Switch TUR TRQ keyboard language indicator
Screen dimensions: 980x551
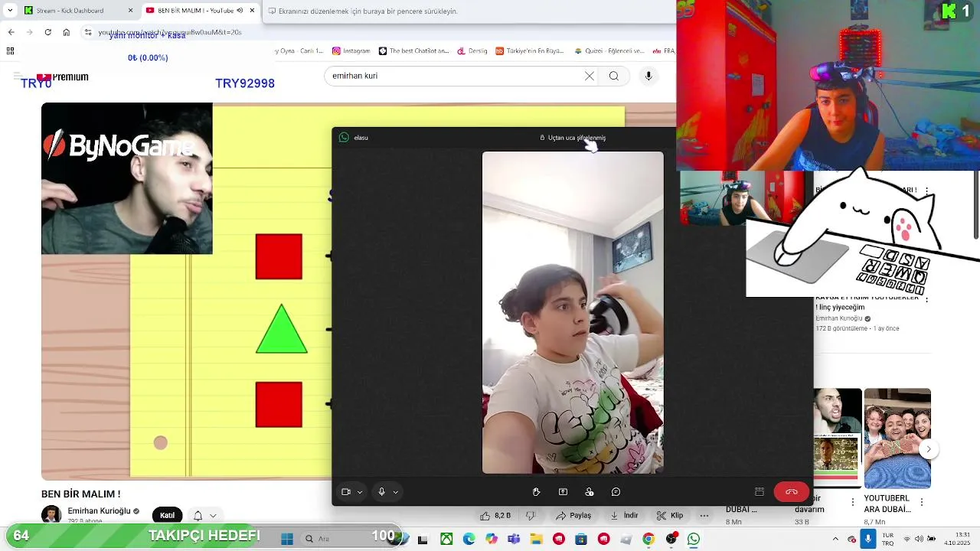(888, 539)
